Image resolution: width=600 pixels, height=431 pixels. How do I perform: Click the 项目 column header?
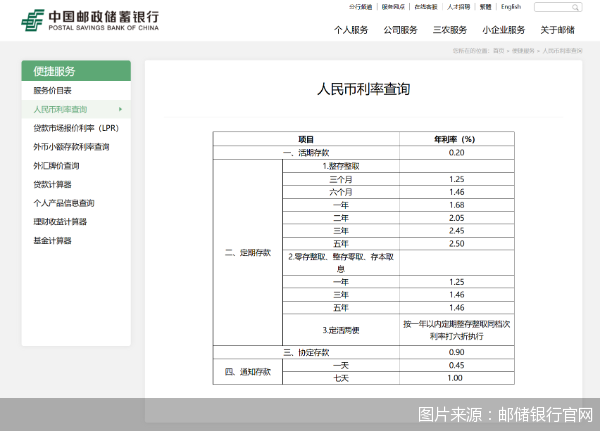(306, 139)
